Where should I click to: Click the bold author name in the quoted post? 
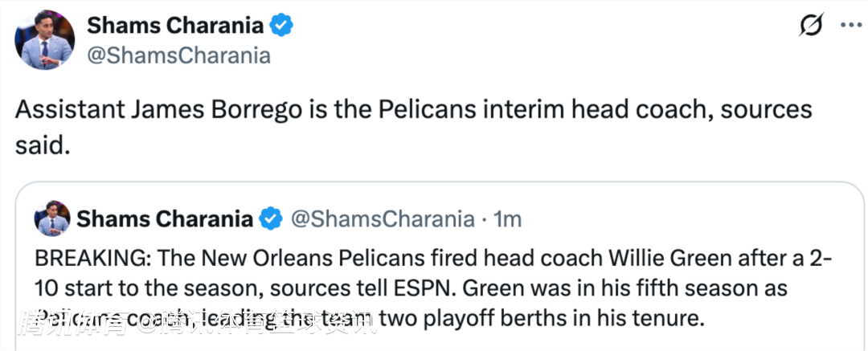(166, 218)
